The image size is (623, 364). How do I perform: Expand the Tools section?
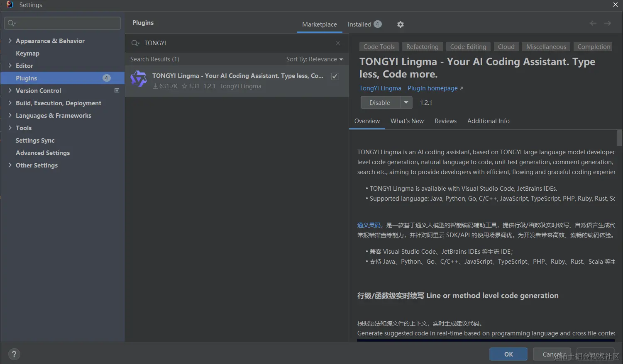[x=10, y=128]
